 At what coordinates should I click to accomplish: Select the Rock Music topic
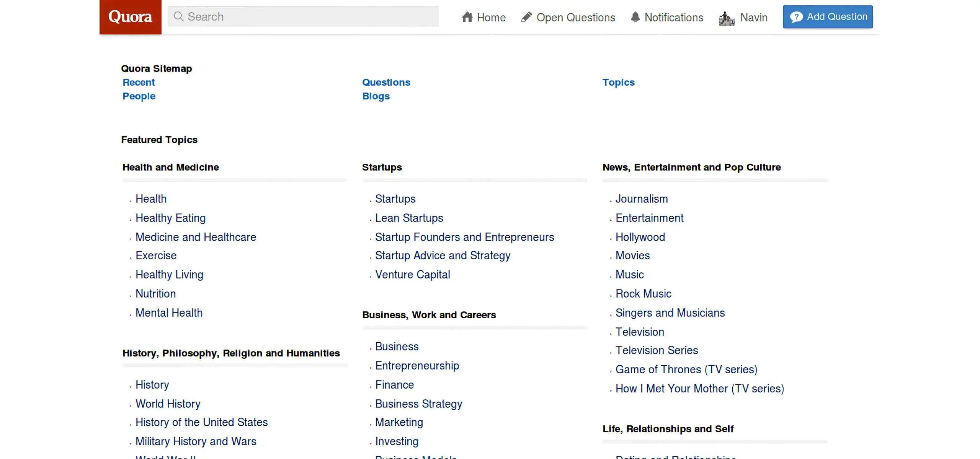[643, 293]
